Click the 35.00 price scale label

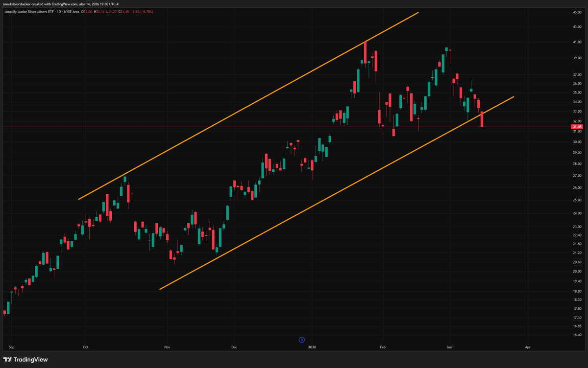click(x=577, y=92)
